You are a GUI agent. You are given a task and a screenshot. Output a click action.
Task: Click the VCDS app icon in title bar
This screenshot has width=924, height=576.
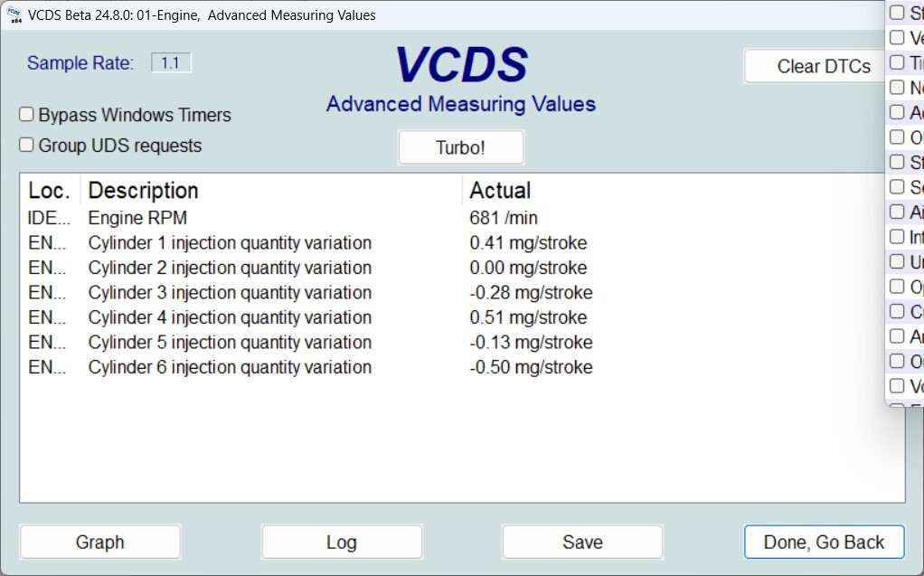(14, 14)
